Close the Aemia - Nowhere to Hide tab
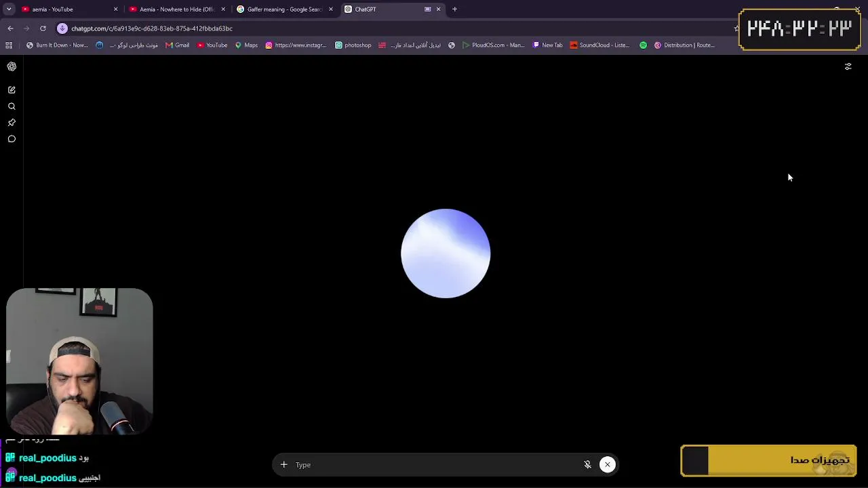Screen dimensions: 868x488 223,9
